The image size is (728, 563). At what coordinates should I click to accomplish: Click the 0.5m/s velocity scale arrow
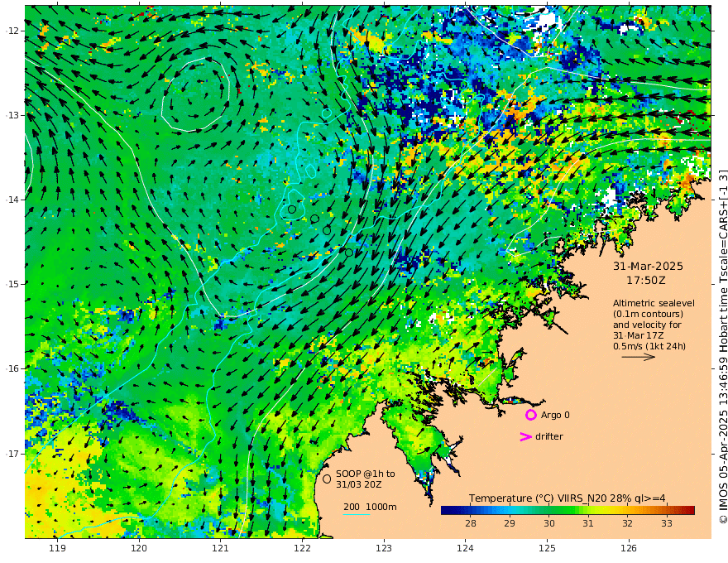[x=639, y=357]
